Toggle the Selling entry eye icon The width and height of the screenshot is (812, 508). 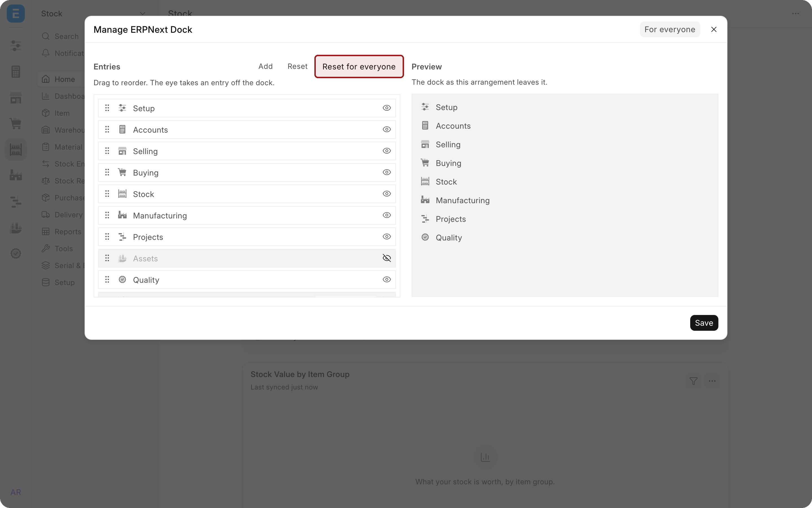387,151
